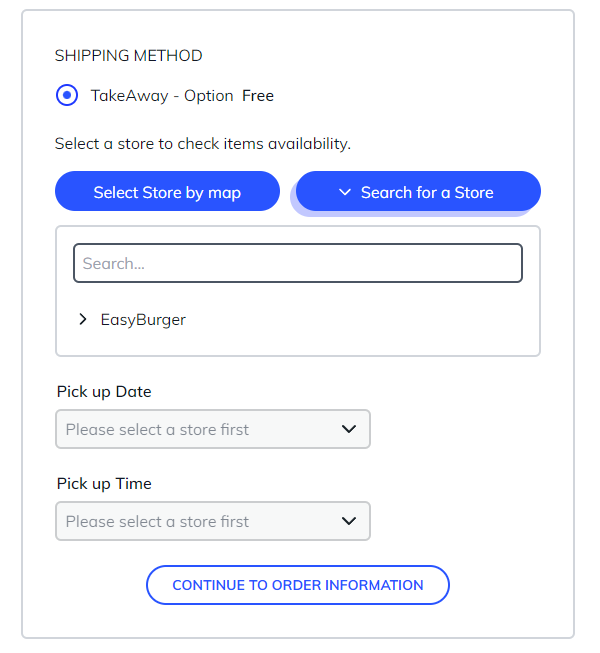Select the EasyBurger store name

(143, 320)
